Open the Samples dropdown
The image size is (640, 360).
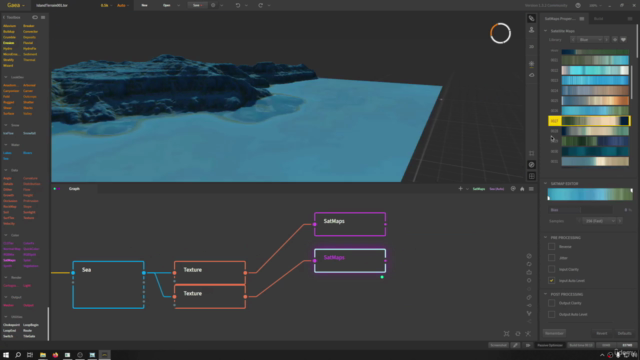[x=599, y=221]
